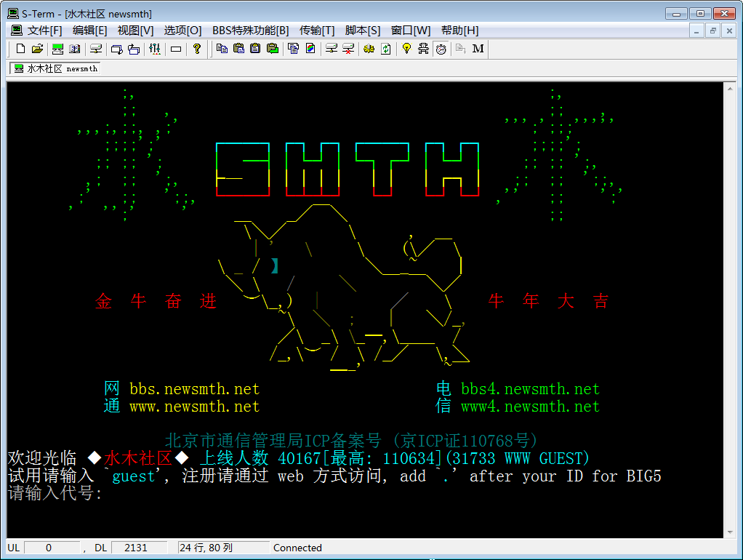
Task: Click the Copy icon in toolbar
Action: (222, 49)
